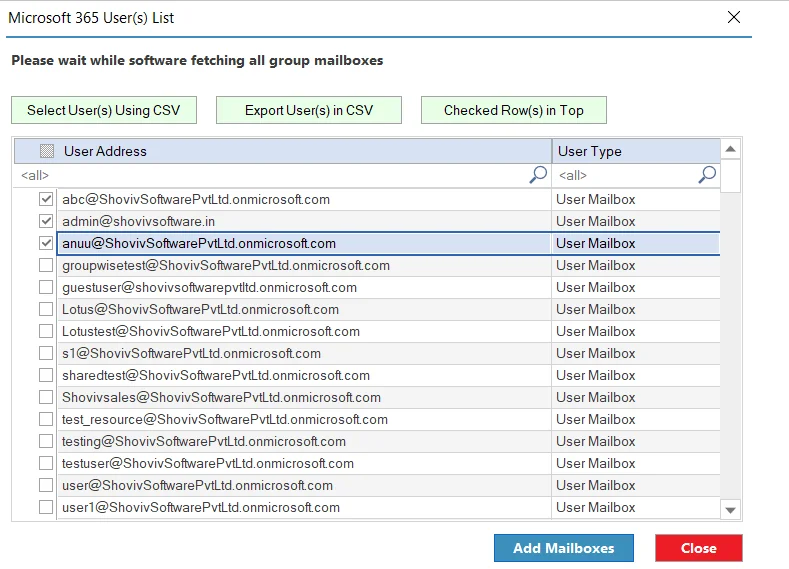Select anuu@ShovivSoftwarePvtLtd.onmicrosoft.com address text
The image size is (789, 569).
[199, 243]
